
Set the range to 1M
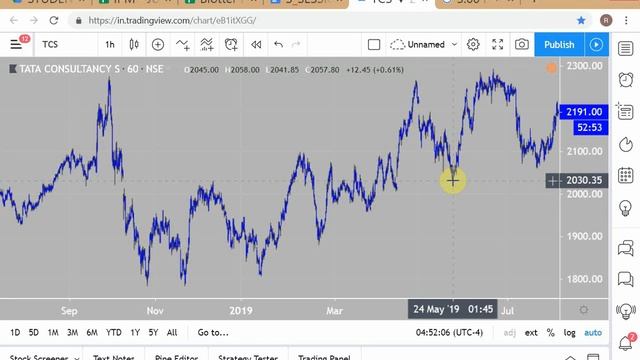53,333
